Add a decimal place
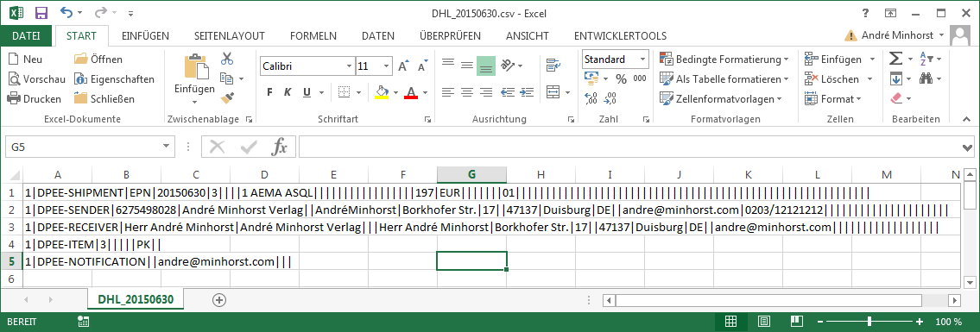 591,98
